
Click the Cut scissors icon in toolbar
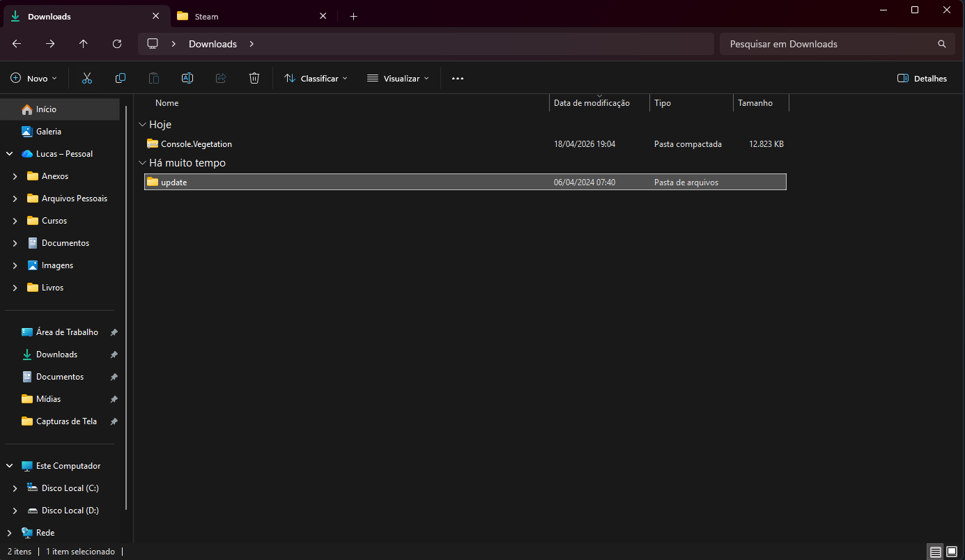[87, 79]
